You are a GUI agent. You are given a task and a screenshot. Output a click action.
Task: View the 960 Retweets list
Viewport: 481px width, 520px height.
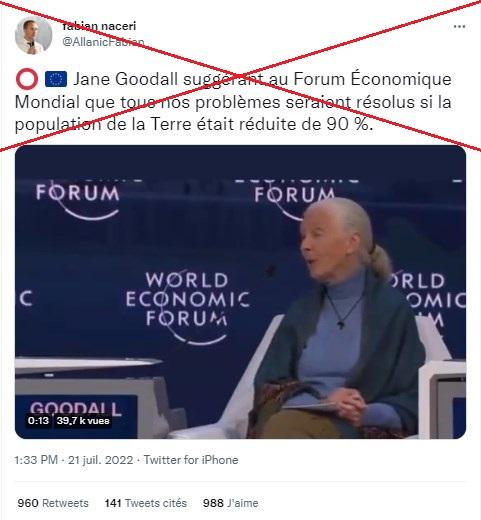pyautogui.click(x=53, y=503)
